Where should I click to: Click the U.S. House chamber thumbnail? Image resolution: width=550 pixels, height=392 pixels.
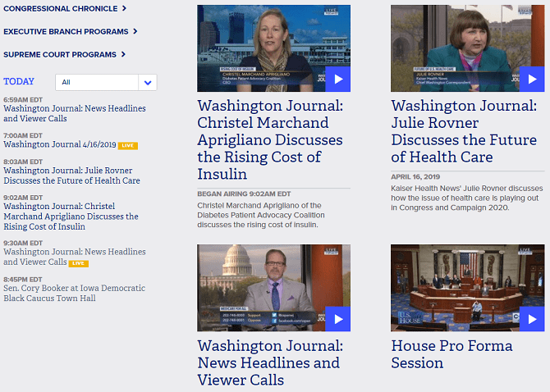pos(468,288)
